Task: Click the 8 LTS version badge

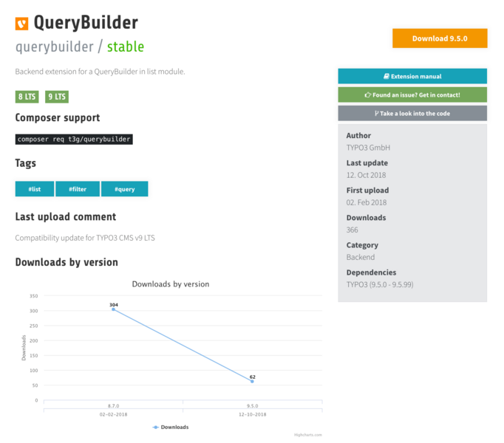Action: [x=27, y=97]
